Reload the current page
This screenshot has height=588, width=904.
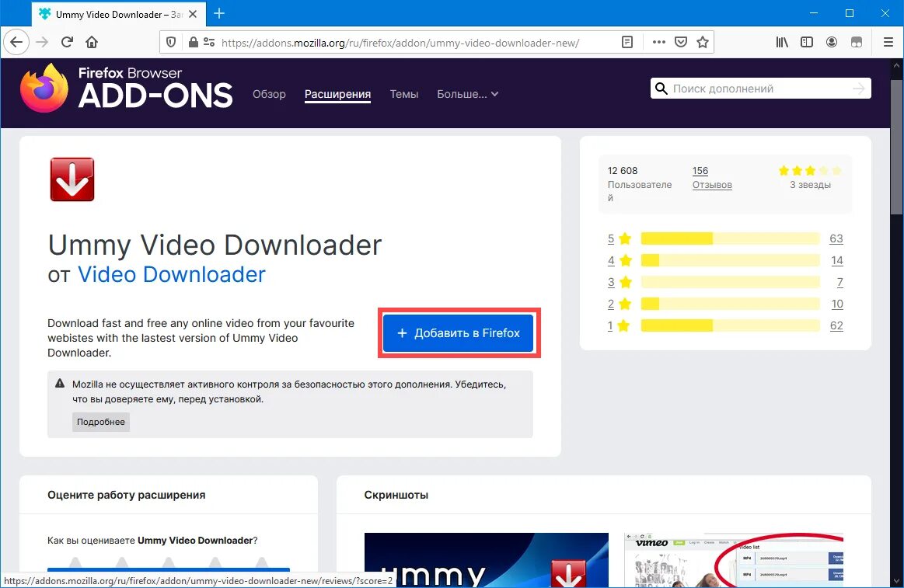(x=67, y=42)
